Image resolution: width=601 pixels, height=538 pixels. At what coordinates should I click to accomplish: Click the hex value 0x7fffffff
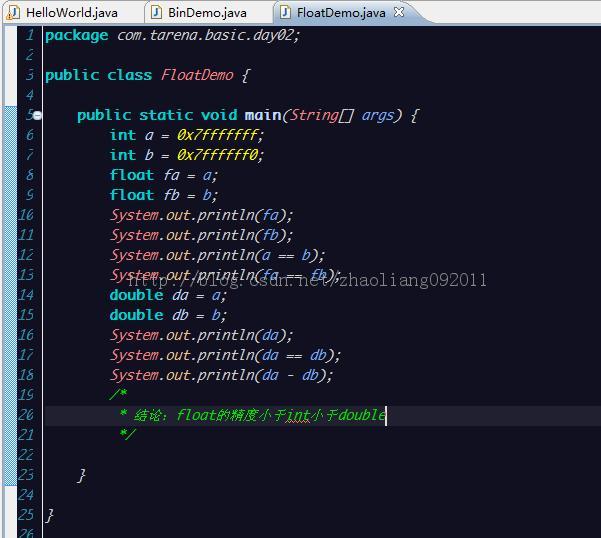[x=217, y=135]
